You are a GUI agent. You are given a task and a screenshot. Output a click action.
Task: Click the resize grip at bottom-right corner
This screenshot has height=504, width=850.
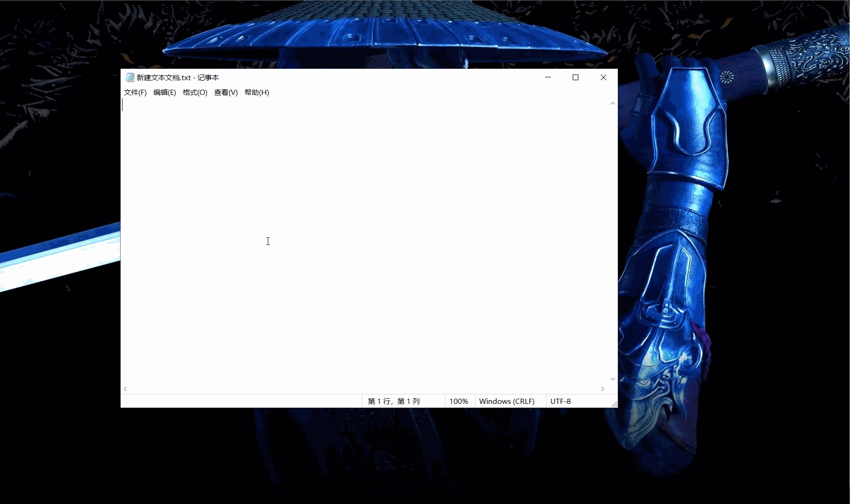click(614, 404)
